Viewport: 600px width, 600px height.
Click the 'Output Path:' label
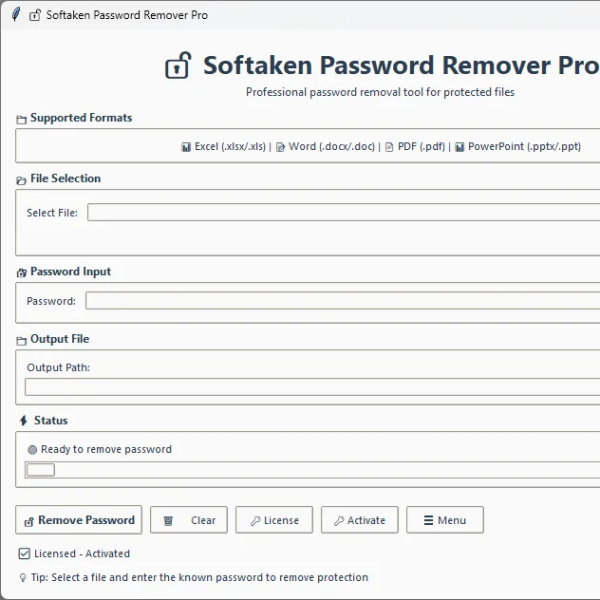pyautogui.click(x=58, y=367)
